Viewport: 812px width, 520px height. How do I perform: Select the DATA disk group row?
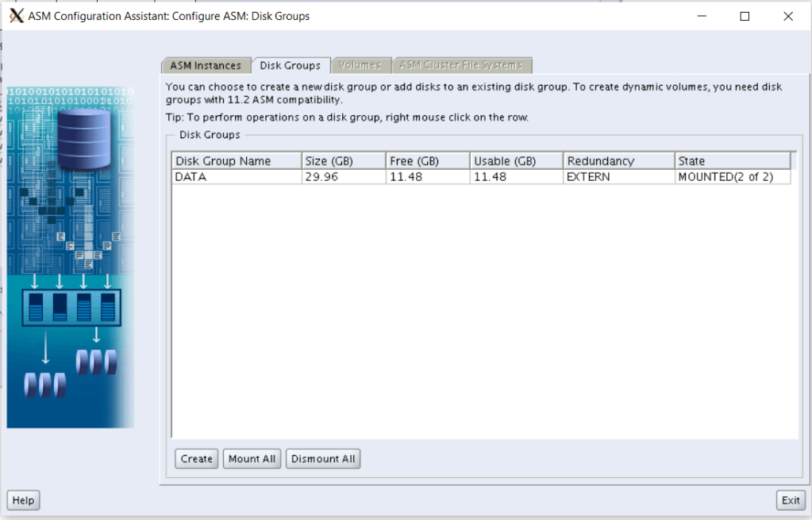[237, 177]
